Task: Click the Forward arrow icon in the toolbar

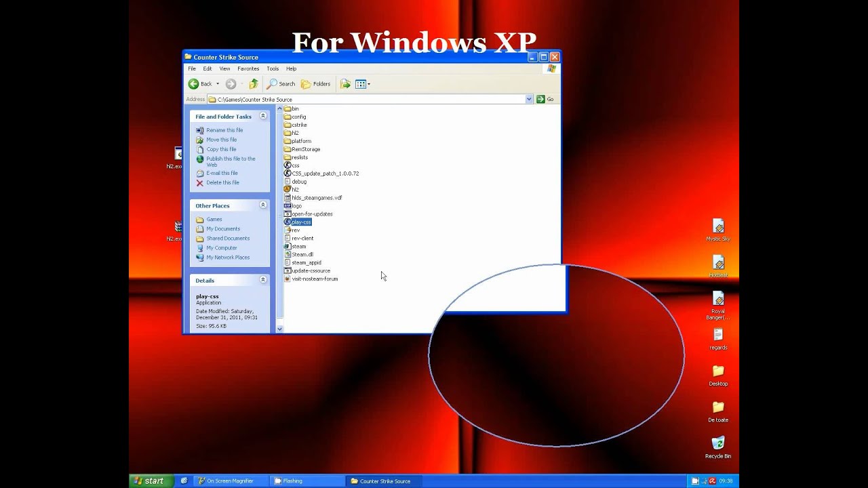Action: [231, 84]
